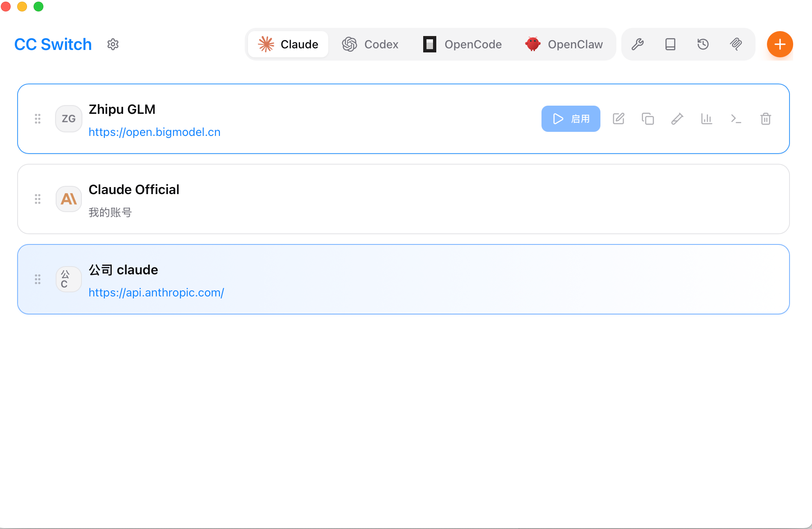
Task: Open the https://open.bigmodel.cn link
Action: (x=154, y=132)
